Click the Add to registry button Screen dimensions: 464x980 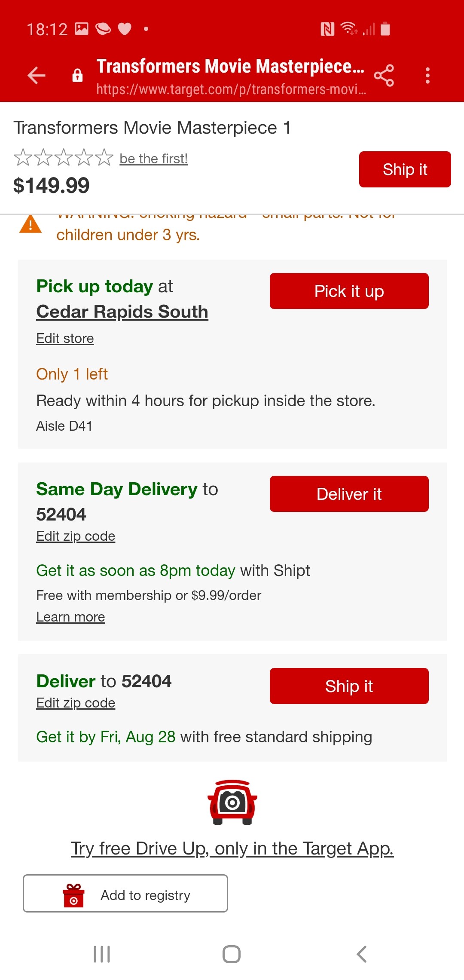pos(125,893)
